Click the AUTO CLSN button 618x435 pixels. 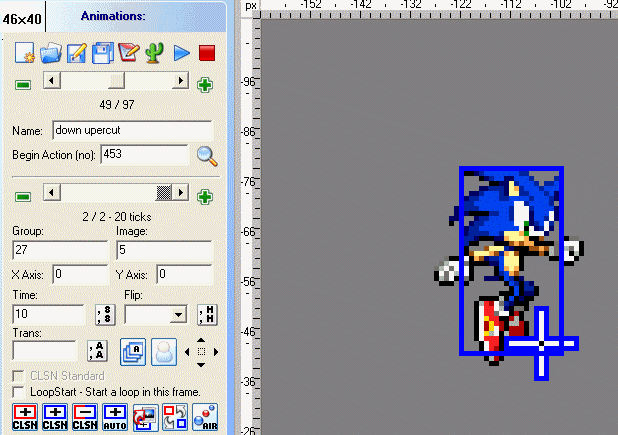tap(115, 417)
